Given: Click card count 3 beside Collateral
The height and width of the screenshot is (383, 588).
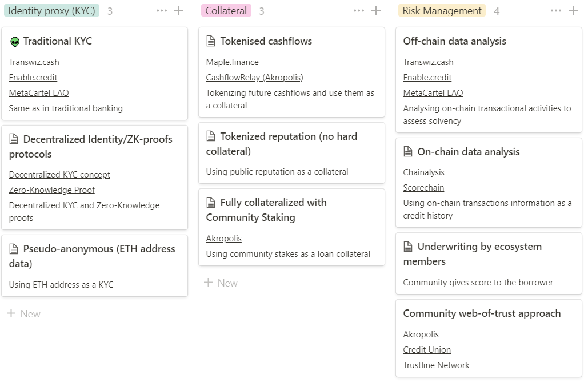Looking at the screenshot, I should 262,11.
